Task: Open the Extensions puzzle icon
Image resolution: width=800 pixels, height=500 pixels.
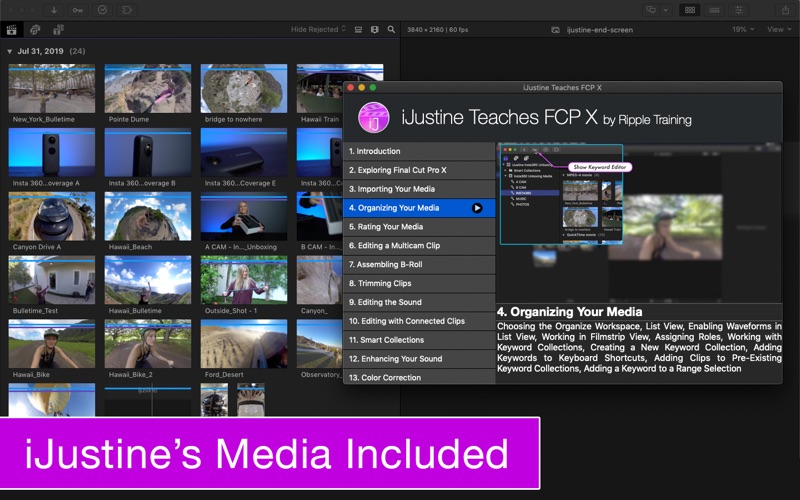Action: 127,10
